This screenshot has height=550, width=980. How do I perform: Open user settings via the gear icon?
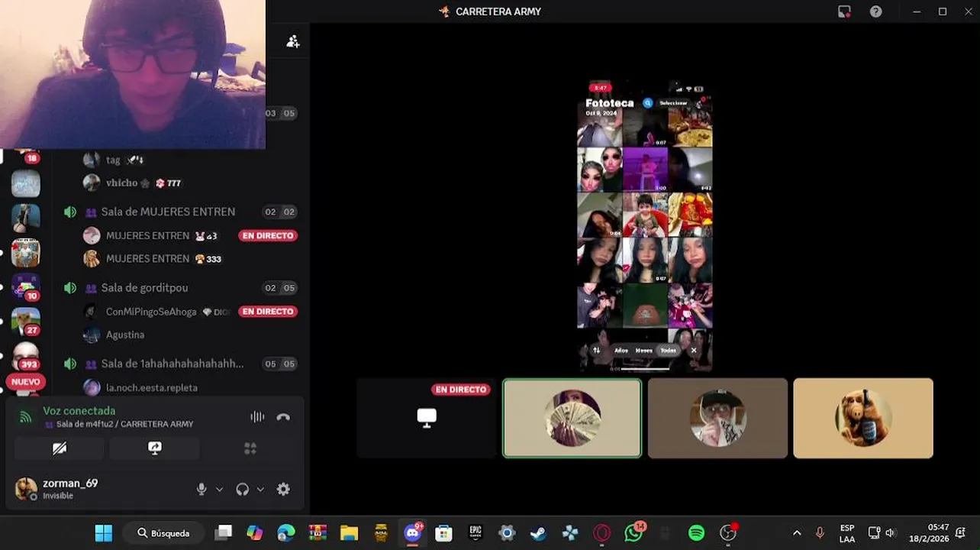(283, 490)
